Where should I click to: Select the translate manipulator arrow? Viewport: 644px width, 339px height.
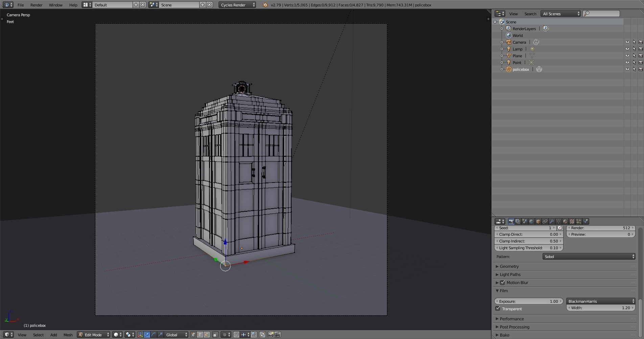pos(147,335)
